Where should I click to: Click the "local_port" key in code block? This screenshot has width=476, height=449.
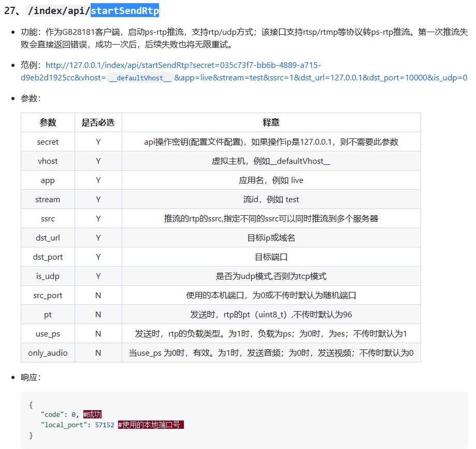click(64, 425)
